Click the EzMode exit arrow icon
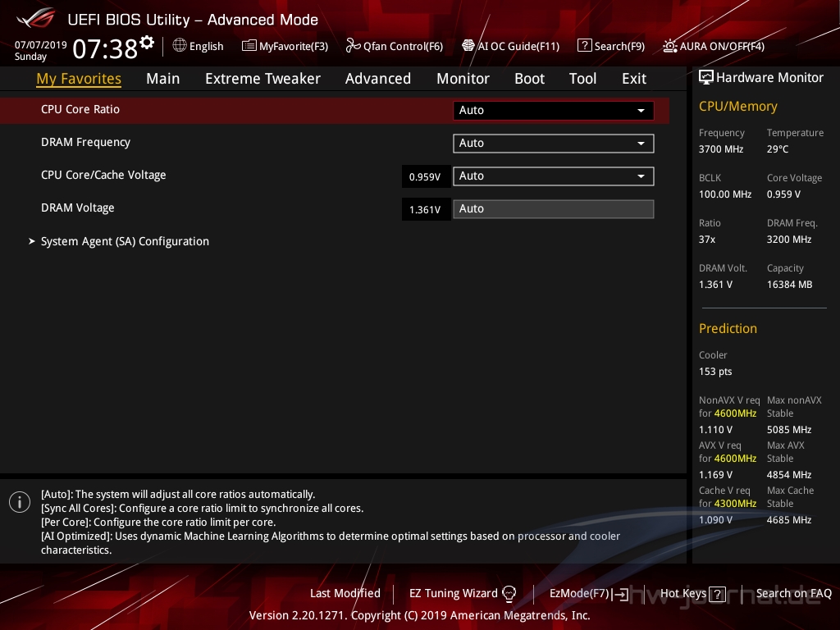Viewport: 840px width, 630px height. [620, 594]
